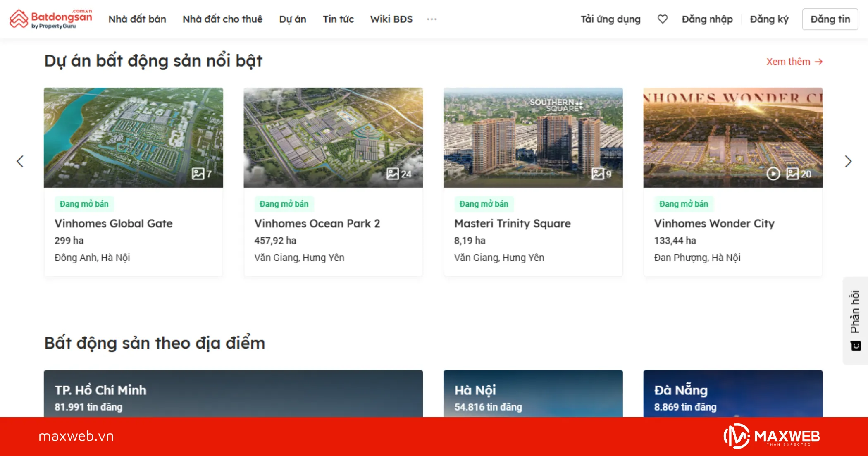The height and width of the screenshot is (456, 868).
Task: Click Đăng ký to register
Action: [769, 19]
